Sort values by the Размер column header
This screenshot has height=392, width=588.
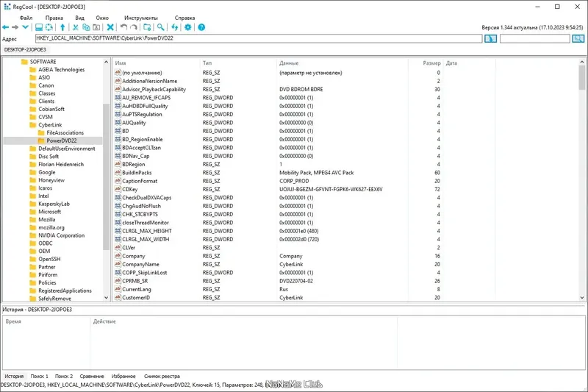coord(426,63)
